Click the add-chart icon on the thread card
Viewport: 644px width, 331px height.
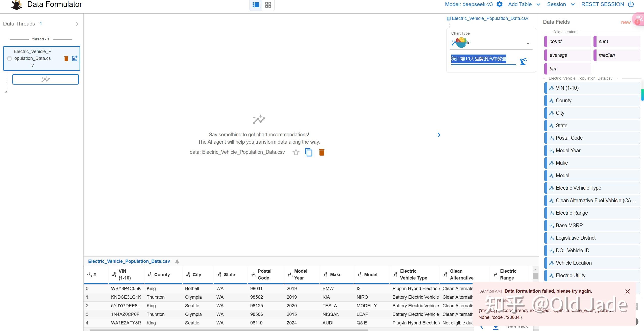click(x=75, y=58)
